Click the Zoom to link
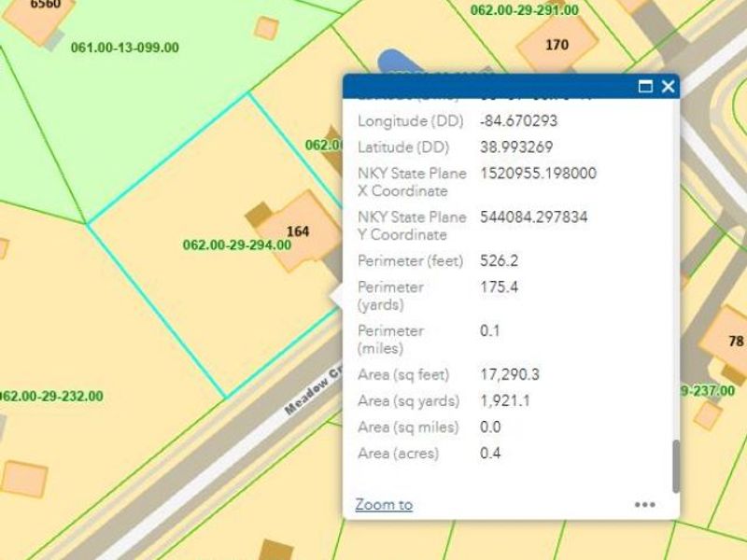Viewport: 747px width, 560px height. click(384, 504)
